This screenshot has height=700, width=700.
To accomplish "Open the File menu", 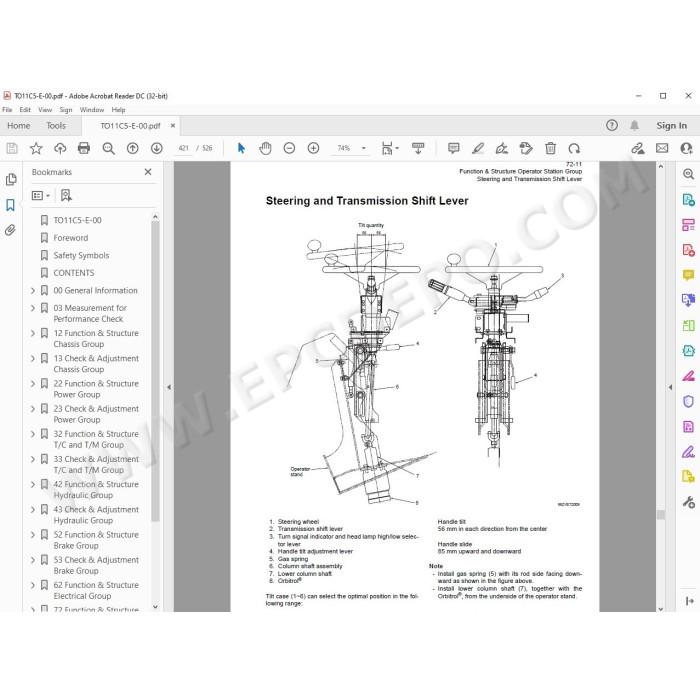I will pyautogui.click(x=7, y=110).
